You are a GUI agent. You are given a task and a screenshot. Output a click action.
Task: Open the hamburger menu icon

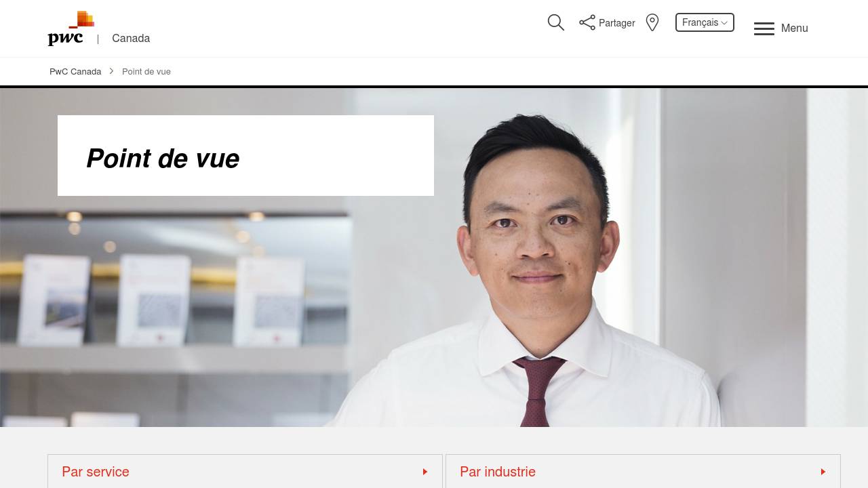point(764,28)
